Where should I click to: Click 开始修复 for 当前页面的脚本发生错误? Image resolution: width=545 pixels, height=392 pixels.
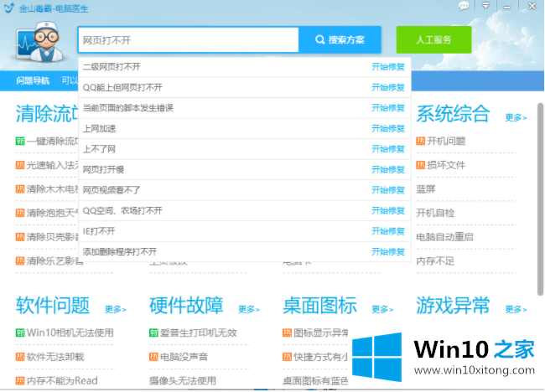388,108
